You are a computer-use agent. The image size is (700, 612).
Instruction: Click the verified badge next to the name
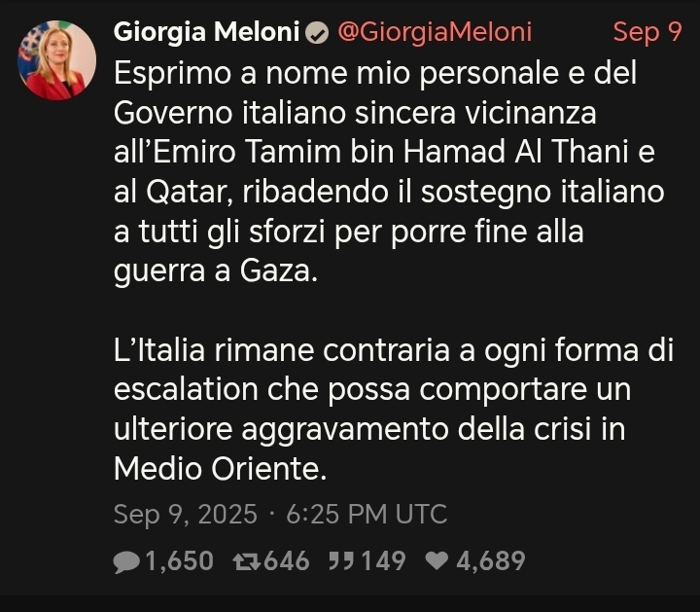pos(316,33)
